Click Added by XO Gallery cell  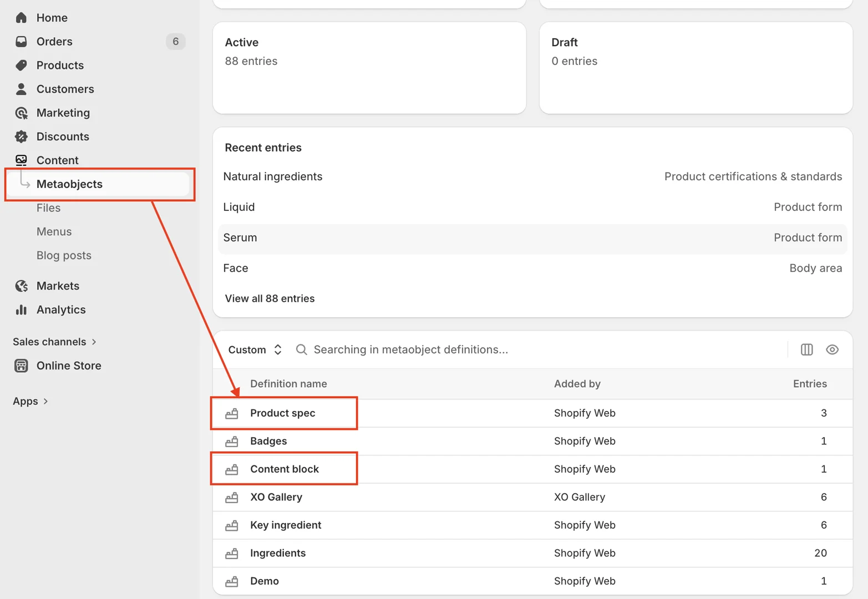click(x=580, y=498)
